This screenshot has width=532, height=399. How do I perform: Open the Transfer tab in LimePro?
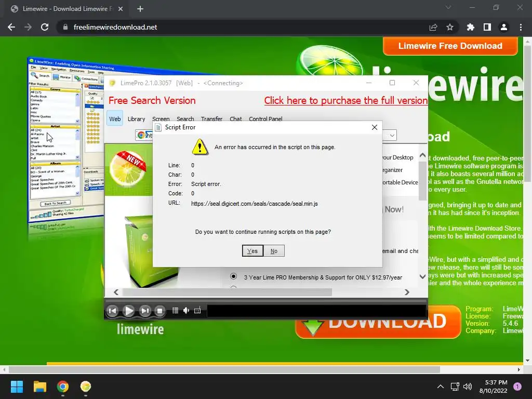pyautogui.click(x=212, y=119)
